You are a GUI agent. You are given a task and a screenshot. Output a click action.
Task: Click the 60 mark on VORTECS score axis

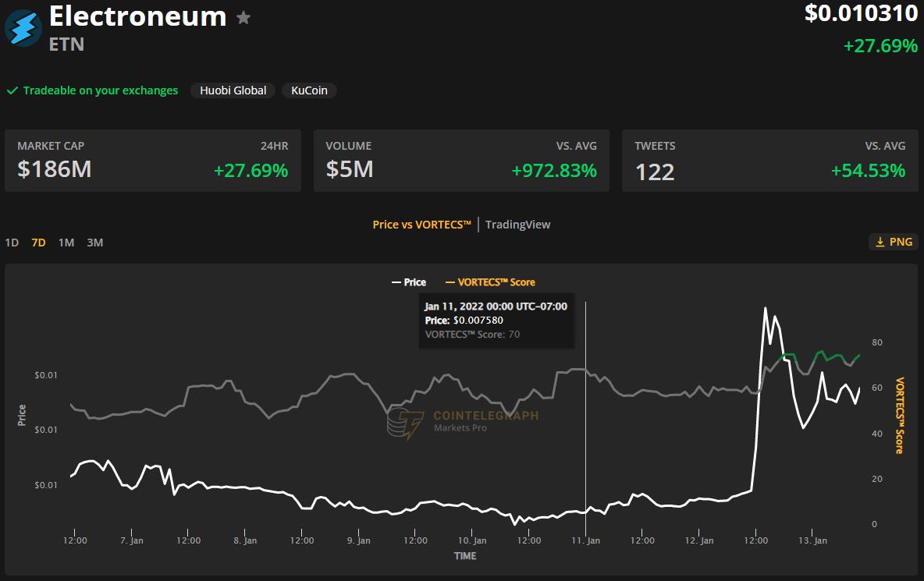point(877,388)
